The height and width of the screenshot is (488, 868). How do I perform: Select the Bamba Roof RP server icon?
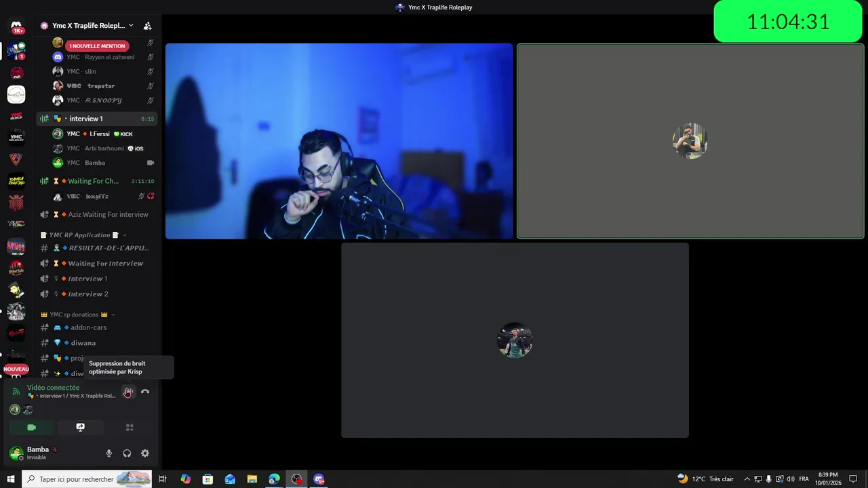pos(16,181)
